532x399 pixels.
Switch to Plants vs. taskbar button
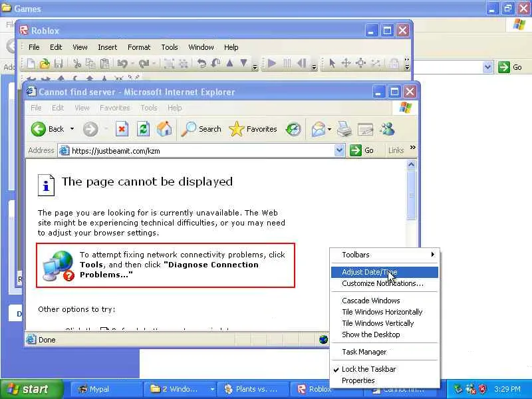(x=253, y=389)
